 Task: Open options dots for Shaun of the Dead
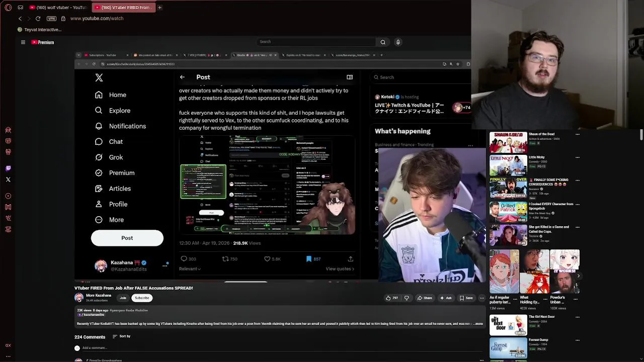coord(578,134)
